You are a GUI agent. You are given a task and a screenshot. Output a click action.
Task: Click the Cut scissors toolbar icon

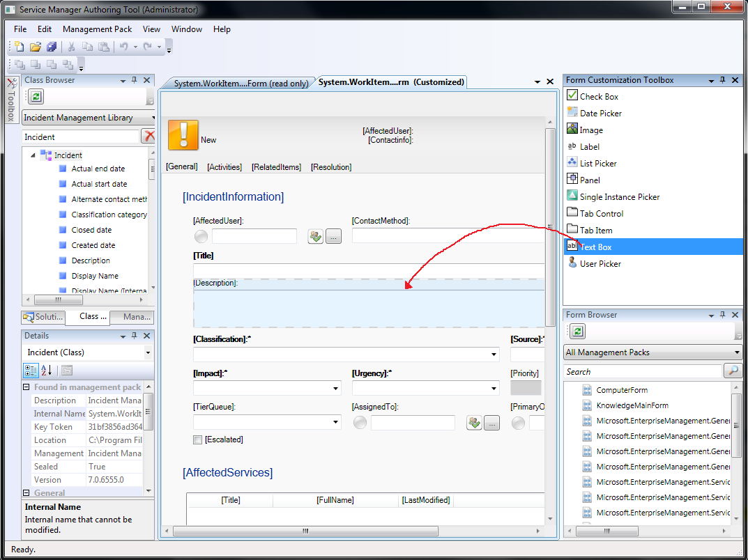tap(72, 47)
